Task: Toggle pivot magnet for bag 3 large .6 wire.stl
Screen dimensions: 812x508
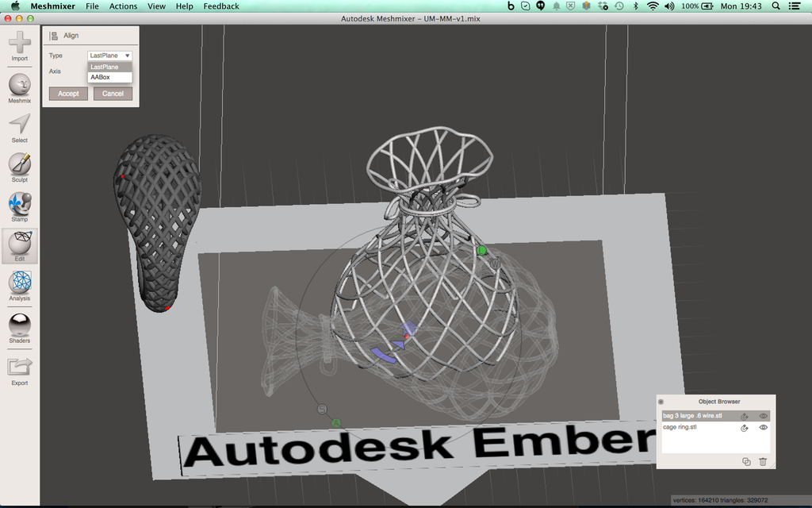Action: pos(744,416)
